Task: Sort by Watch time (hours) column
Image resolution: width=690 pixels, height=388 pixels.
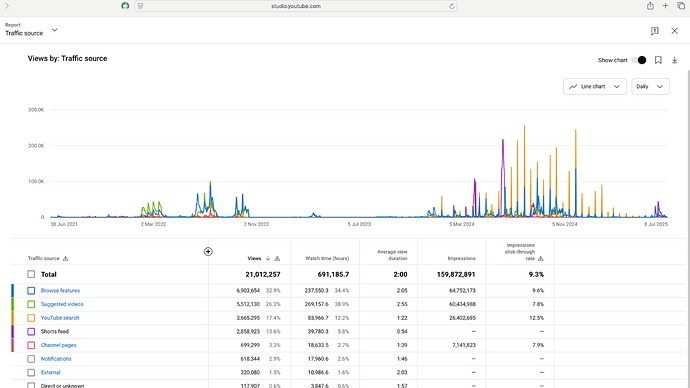Action: coord(327,259)
